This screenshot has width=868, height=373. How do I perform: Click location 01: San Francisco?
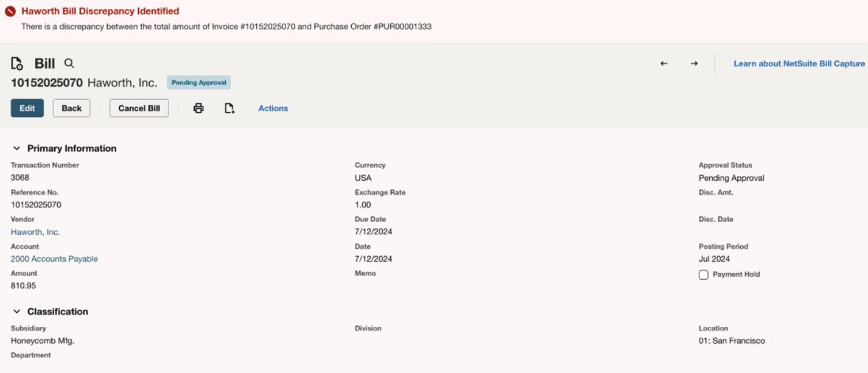[732, 341]
